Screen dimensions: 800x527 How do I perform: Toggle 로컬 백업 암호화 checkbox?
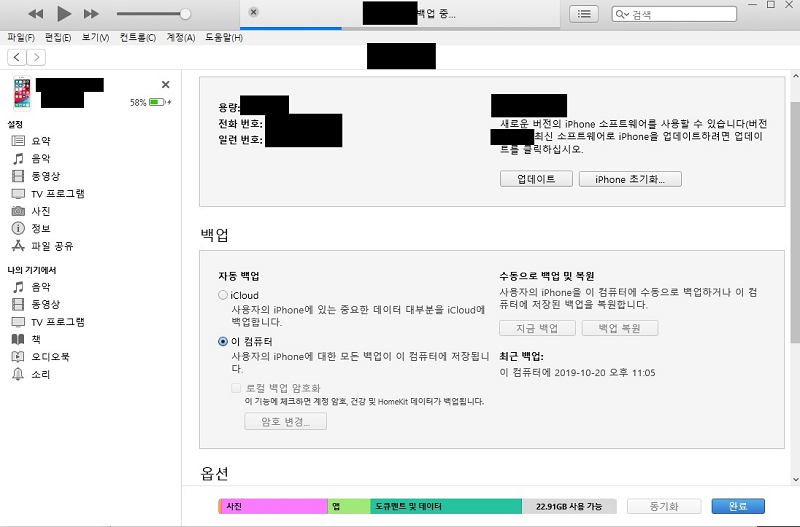pos(236,388)
